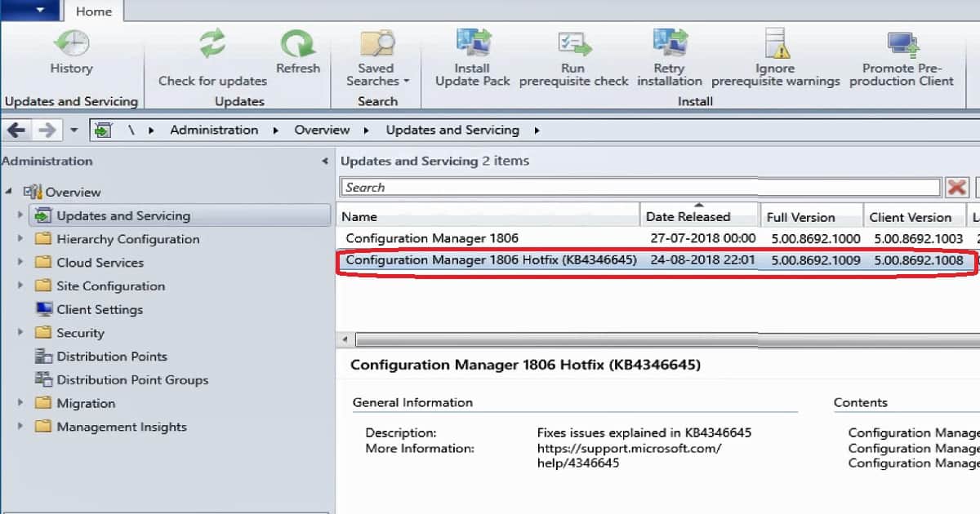Screen dimensions: 980x514
Task: Open the History clock icon
Action: pyautogui.click(x=71, y=42)
